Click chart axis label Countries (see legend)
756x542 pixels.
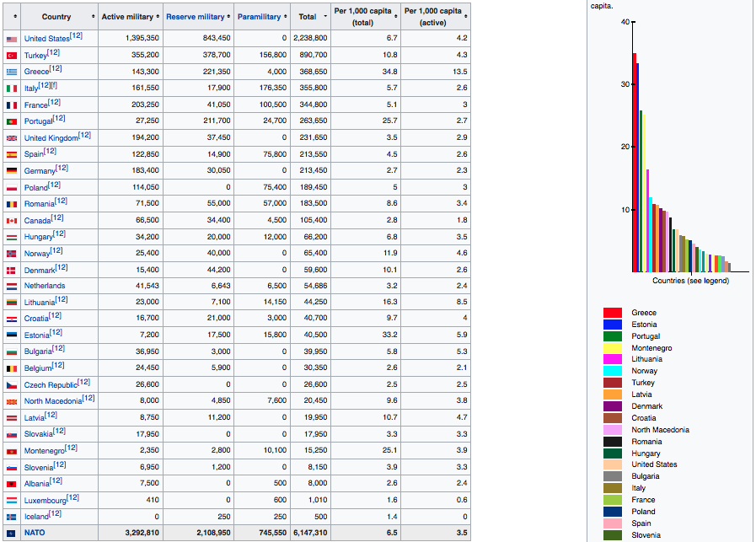(690, 281)
